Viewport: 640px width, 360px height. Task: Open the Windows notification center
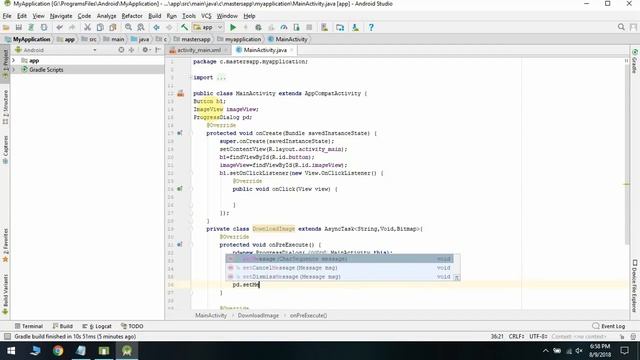pyautogui.click(x=624, y=351)
